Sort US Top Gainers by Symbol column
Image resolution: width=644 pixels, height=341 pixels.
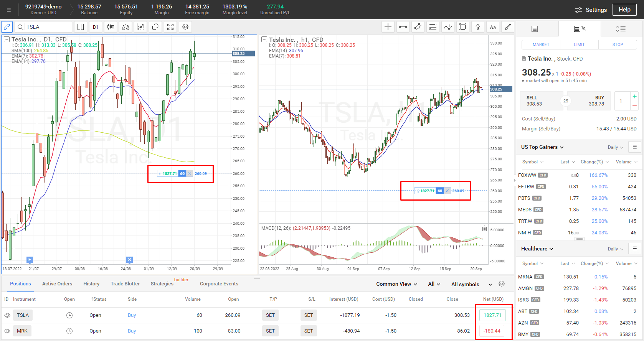click(533, 162)
